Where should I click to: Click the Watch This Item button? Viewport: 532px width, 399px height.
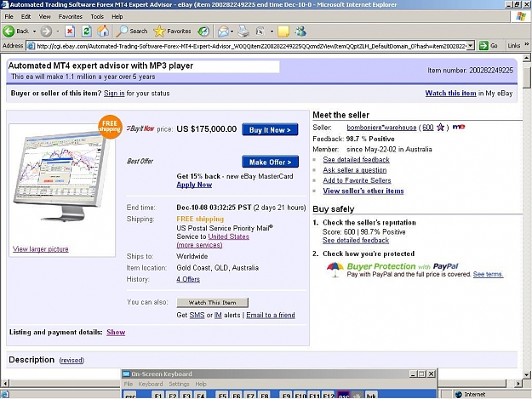pos(213,302)
